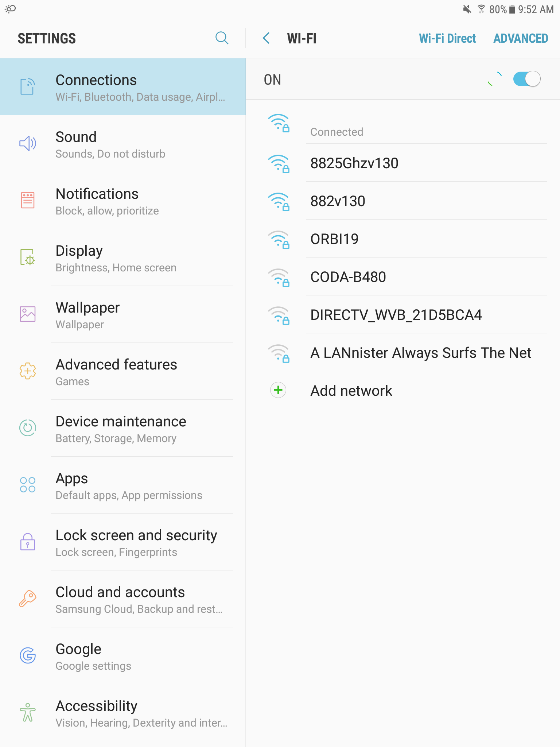Tap the Wallpaper picture icon
This screenshot has width=560, height=747.
pyautogui.click(x=28, y=314)
